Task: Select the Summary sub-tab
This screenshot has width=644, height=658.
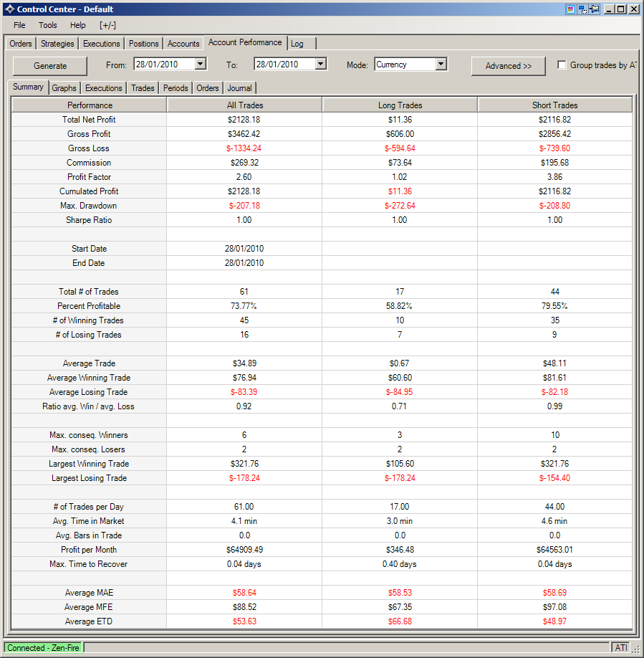Action: pos(28,87)
